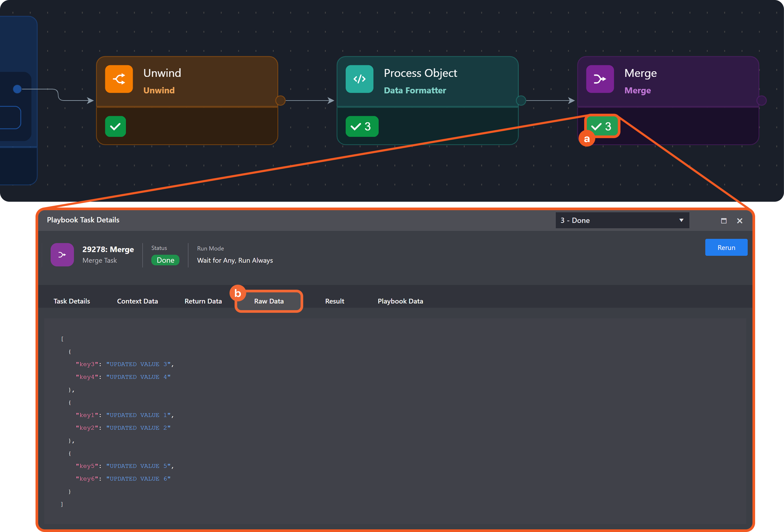
Task: Open the Process Object status badge showing 3
Action: 362,126
